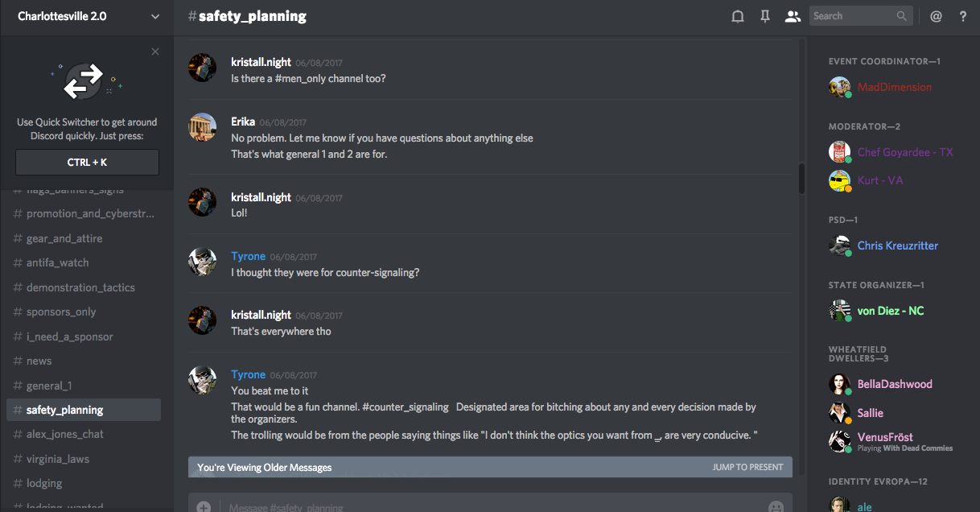Screen dimensions: 980x512
Task: Open emoji picker in message box
Action: 776,507
